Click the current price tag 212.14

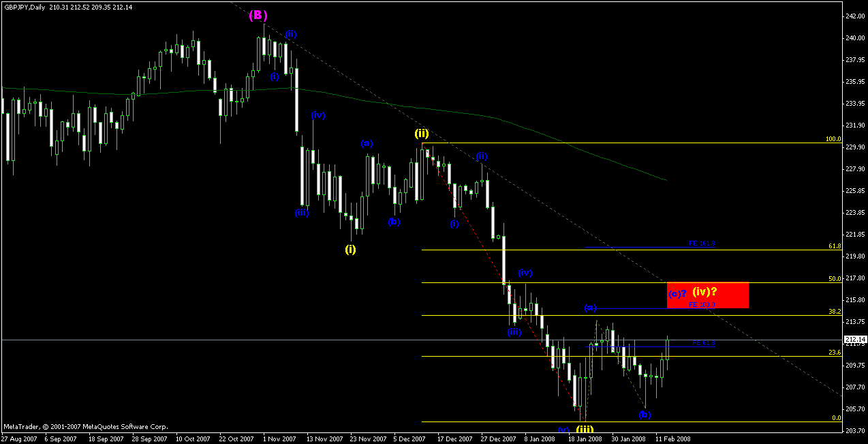855,339
